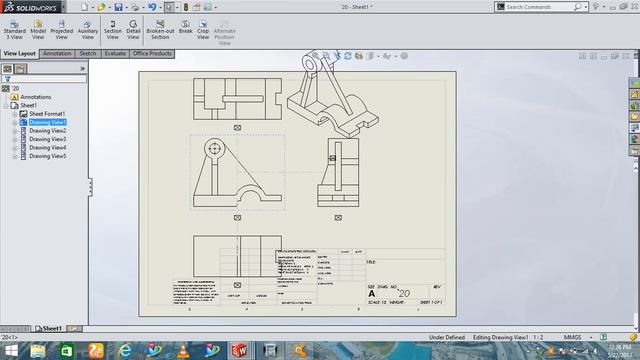The image size is (640, 360).
Task: Switch to the Office Products tab
Action: (152, 53)
